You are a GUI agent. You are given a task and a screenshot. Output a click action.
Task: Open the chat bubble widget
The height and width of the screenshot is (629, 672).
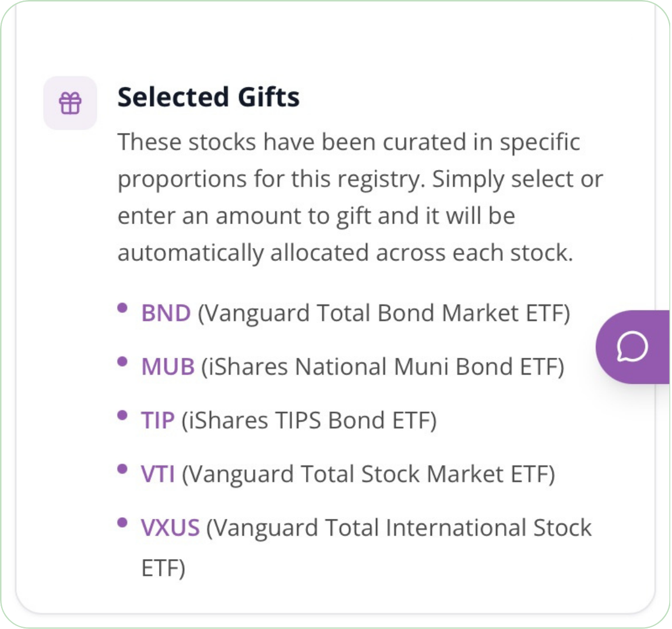(x=632, y=347)
